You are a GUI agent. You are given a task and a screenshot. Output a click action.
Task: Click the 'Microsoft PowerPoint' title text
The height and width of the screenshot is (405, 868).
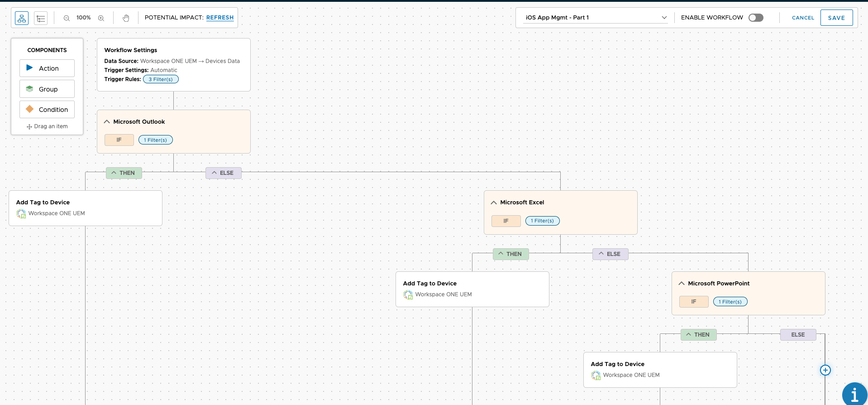click(719, 284)
